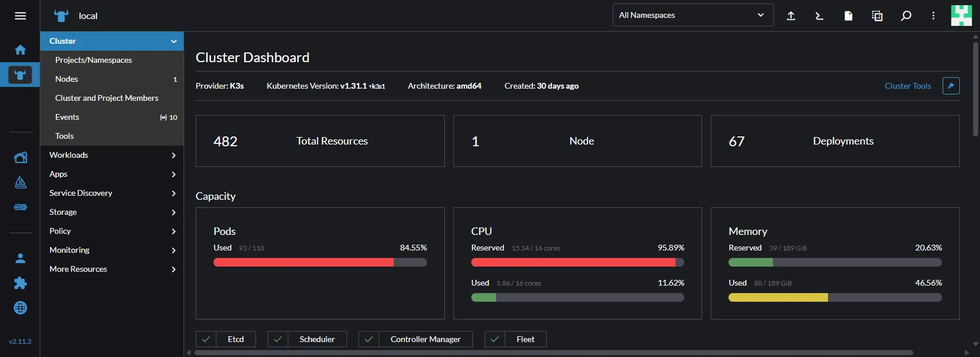Open Cluster and Project Members
980x357 pixels.
point(112,98)
